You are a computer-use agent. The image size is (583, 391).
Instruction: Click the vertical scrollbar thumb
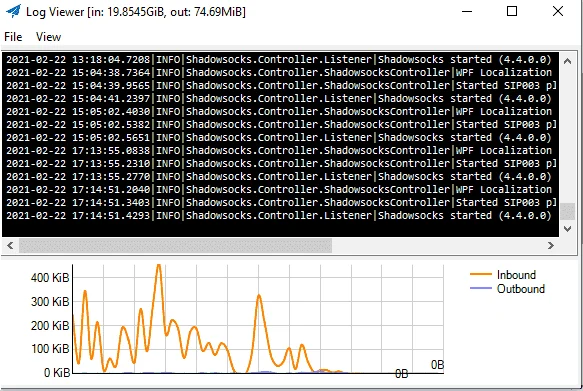click(567, 211)
